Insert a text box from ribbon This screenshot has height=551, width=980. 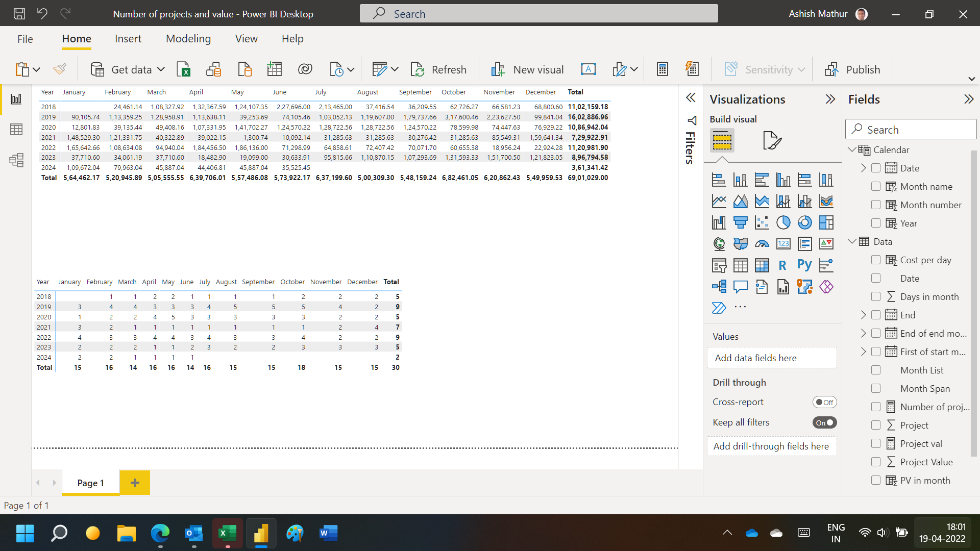[x=588, y=69]
